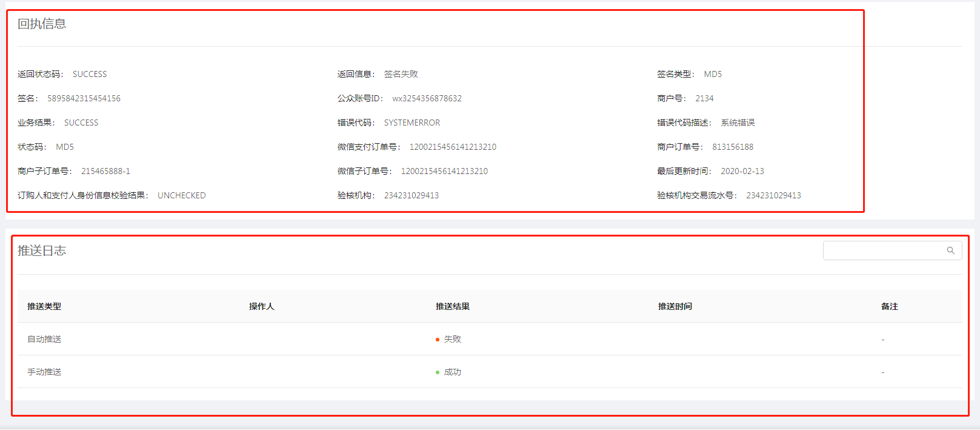The width and height of the screenshot is (980, 430).
Task: Click the 公众账号ID value wx3254356878632
Action: [x=427, y=98]
